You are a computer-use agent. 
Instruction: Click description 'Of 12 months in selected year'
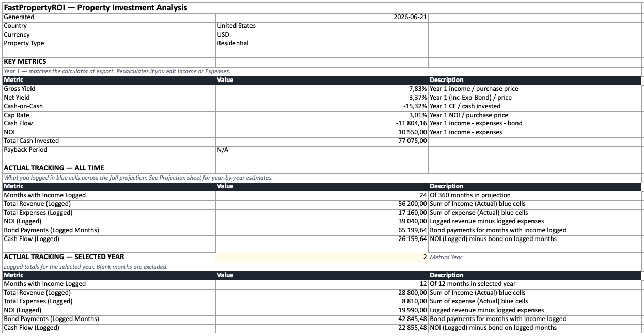473,284
